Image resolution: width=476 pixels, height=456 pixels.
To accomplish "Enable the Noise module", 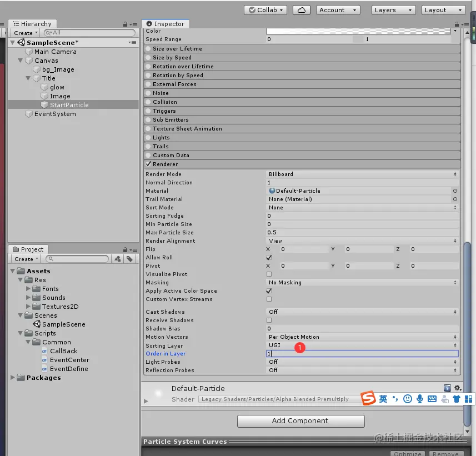I will [x=148, y=93].
